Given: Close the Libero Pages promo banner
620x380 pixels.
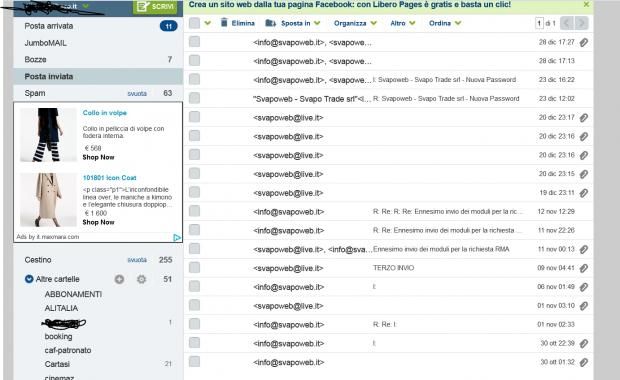Looking at the screenshot, I should 586,4.
